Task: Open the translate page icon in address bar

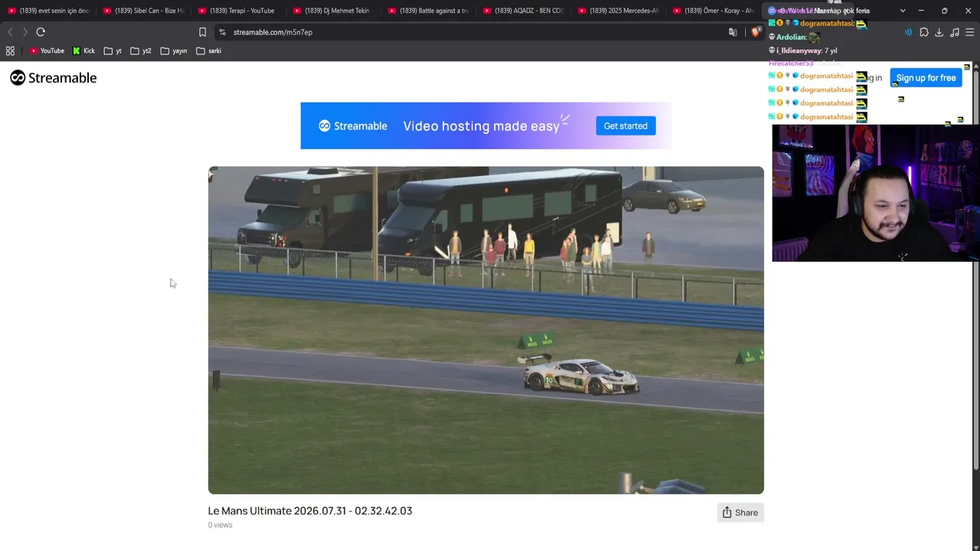Action: click(x=733, y=32)
